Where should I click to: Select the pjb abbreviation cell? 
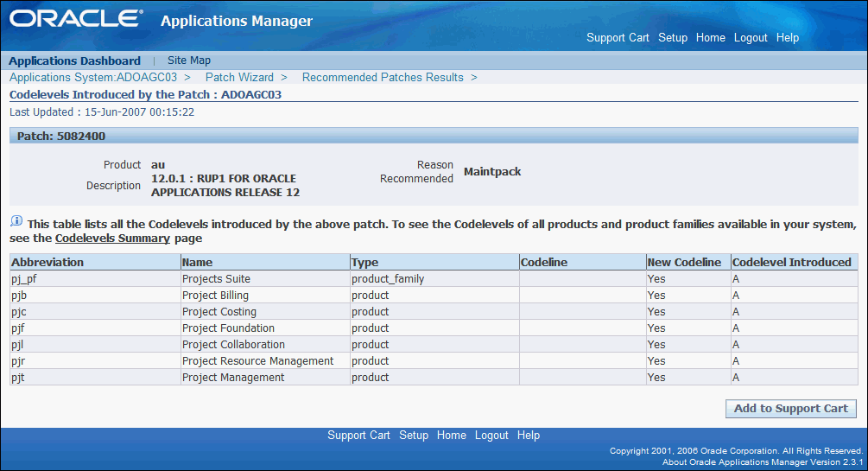point(95,296)
